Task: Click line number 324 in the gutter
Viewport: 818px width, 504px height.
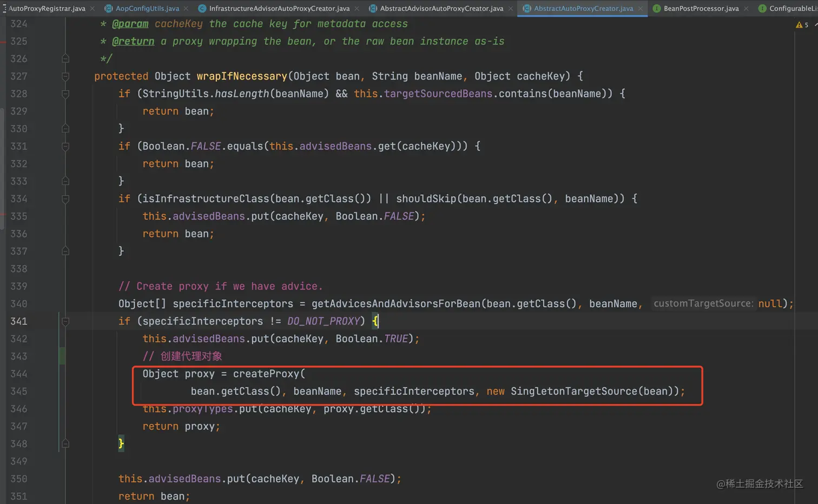Action: 19,24
